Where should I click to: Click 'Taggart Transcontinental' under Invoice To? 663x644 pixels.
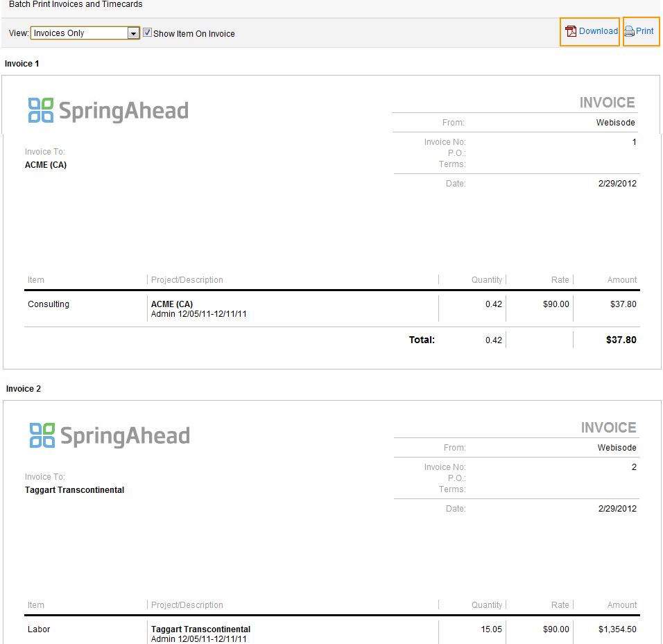74,490
